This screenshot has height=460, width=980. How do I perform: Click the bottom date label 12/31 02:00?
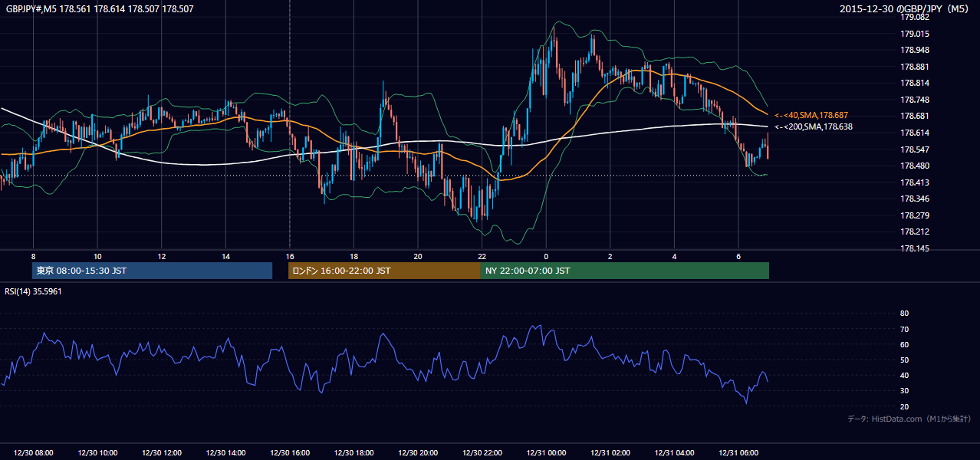pos(610,453)
